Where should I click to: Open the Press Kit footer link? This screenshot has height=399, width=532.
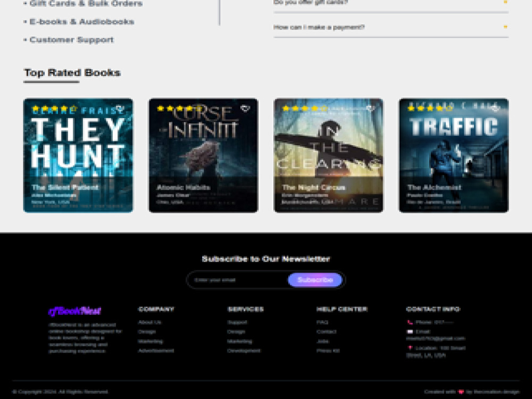[328, 351]
